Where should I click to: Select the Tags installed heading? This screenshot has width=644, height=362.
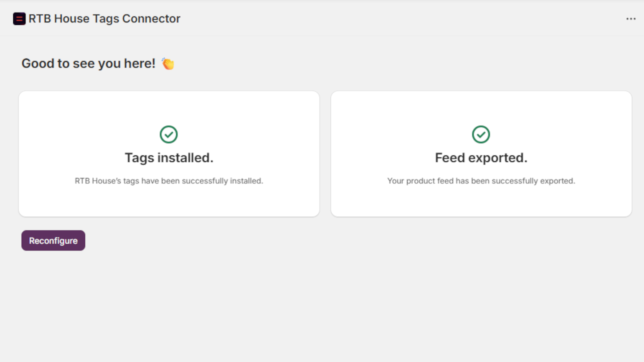point(169,158)
